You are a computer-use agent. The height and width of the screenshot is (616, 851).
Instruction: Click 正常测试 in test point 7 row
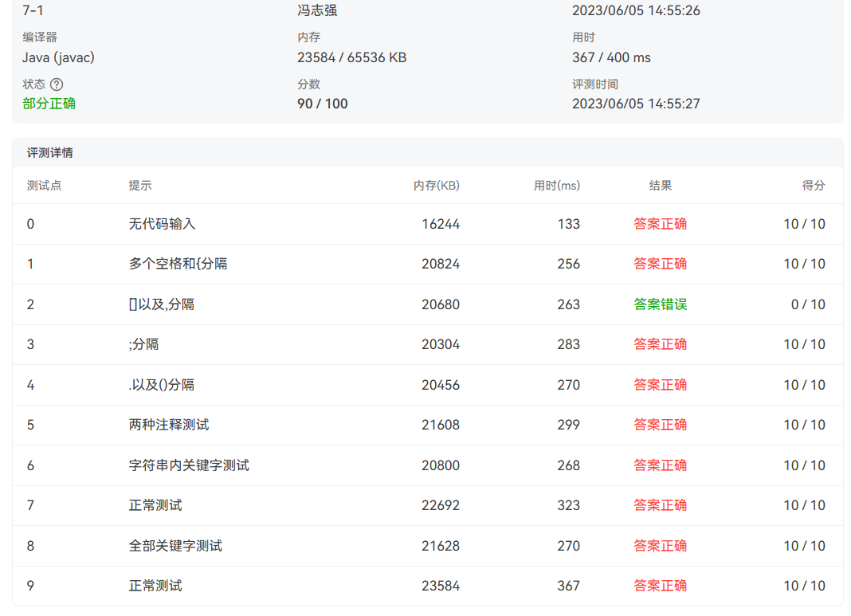[x=155, y=505]
